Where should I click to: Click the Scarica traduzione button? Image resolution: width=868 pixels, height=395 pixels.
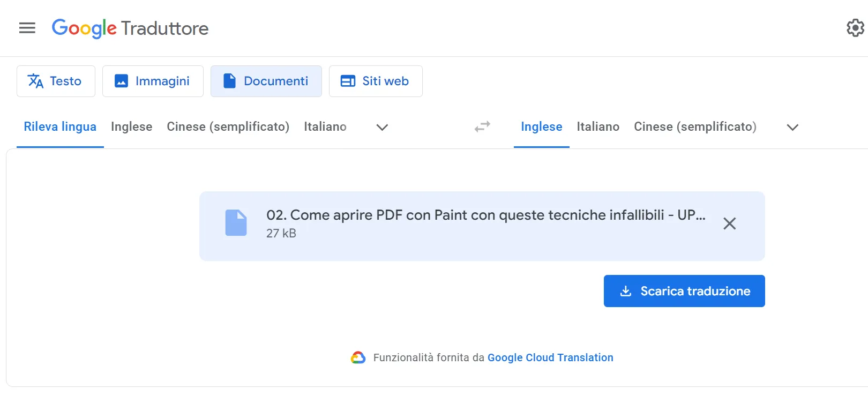pyautogui.click(x=684, y=291)
